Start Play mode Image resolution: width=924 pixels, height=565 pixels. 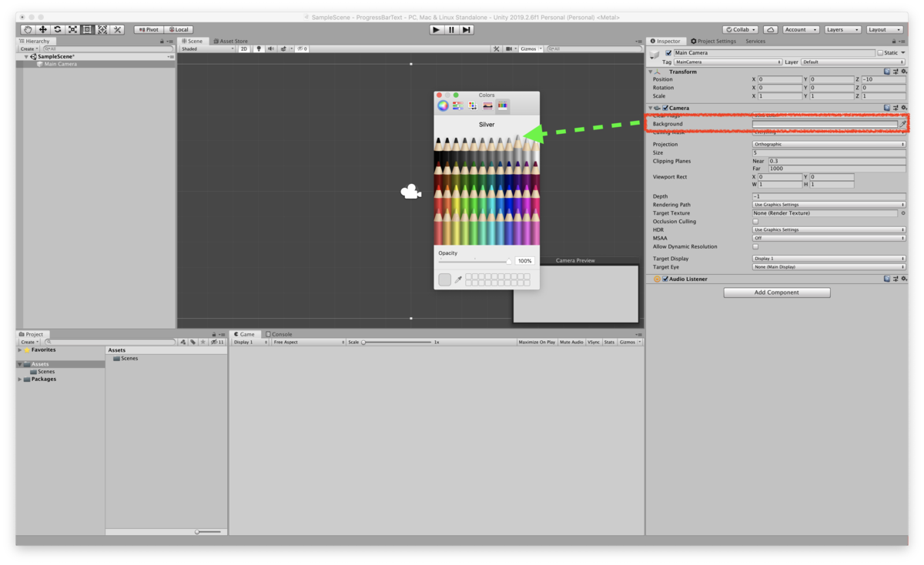point(436,29)
